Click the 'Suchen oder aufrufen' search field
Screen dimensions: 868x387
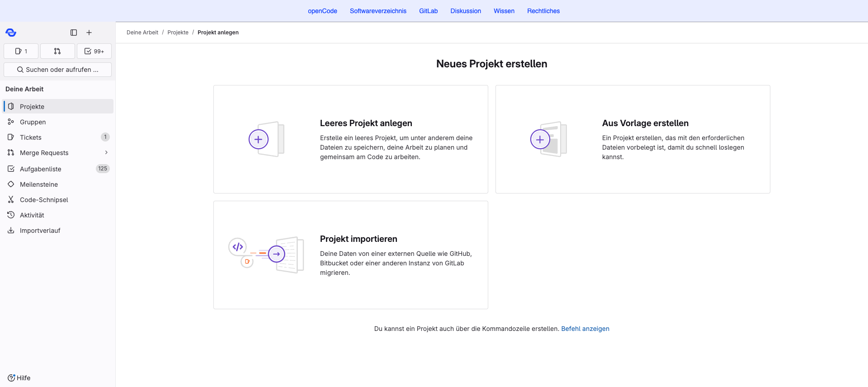57,70
